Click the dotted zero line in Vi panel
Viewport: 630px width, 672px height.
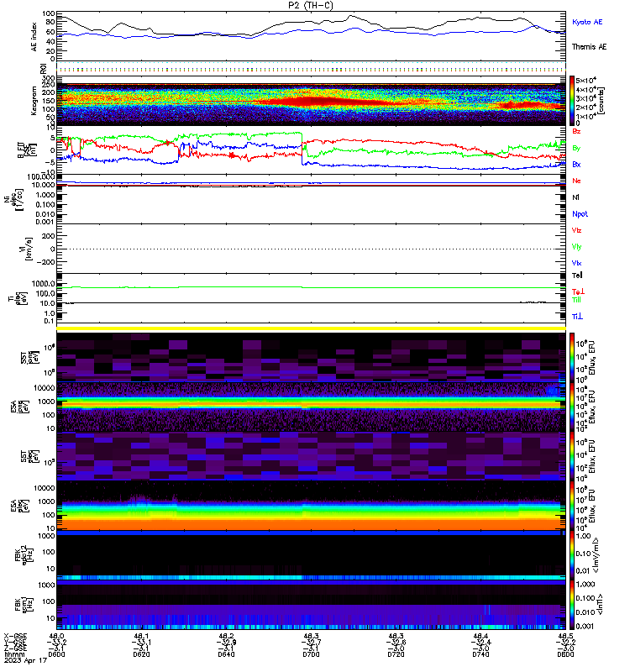[x=311, y=249]
